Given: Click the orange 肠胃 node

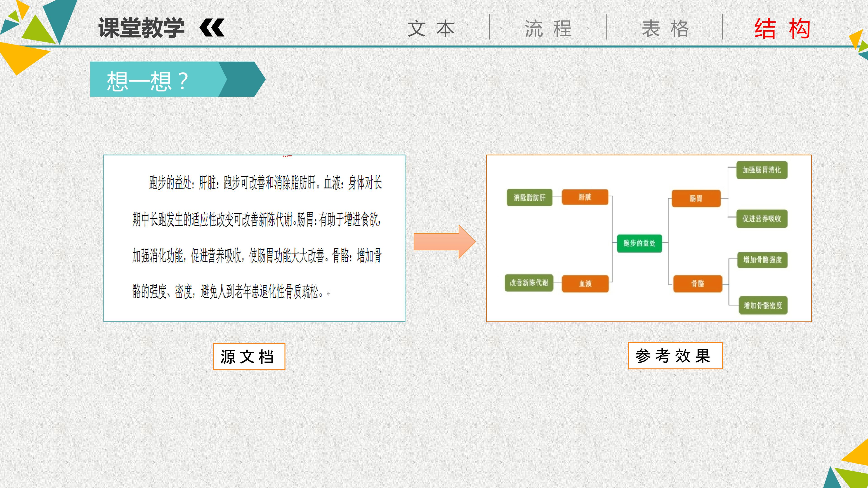Looking at the screenshot, I should [x=696, y=198].
